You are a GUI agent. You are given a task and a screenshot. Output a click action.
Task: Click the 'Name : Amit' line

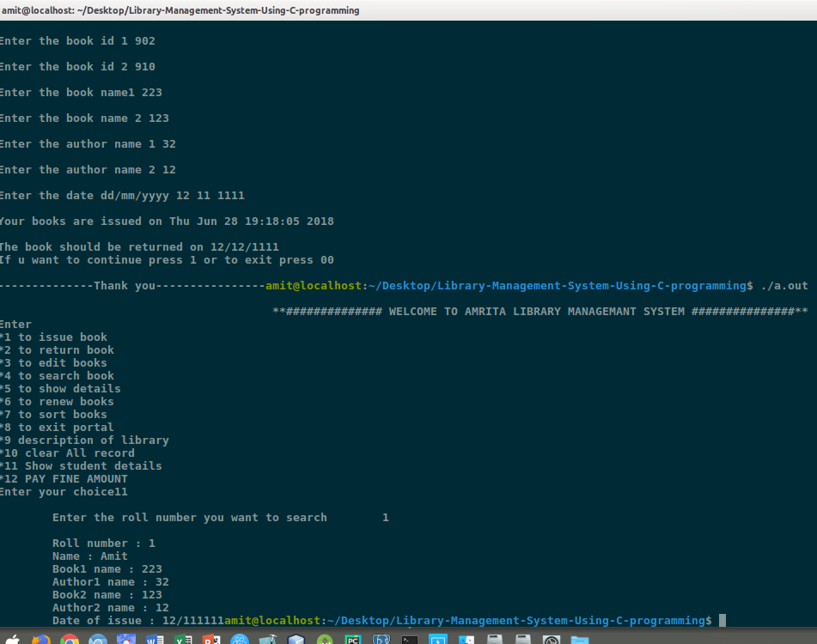point(90,556)
